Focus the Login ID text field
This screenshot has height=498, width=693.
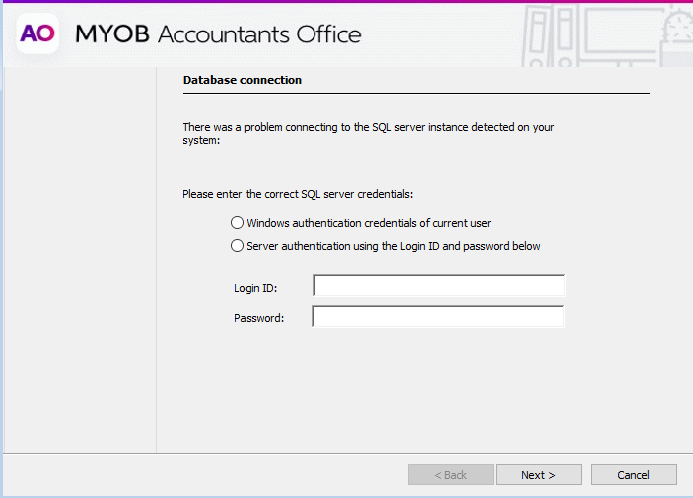[x=439, y=287]
